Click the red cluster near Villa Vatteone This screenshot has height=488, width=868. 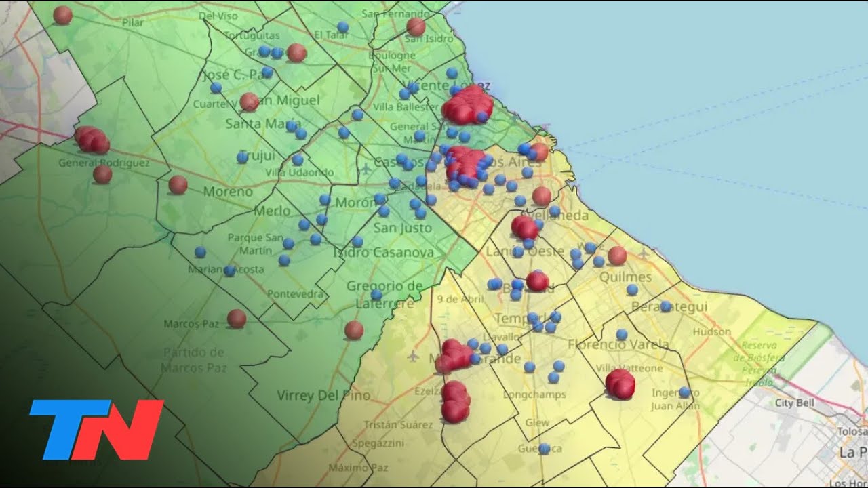pyautogui.click(x=620, y=384)
